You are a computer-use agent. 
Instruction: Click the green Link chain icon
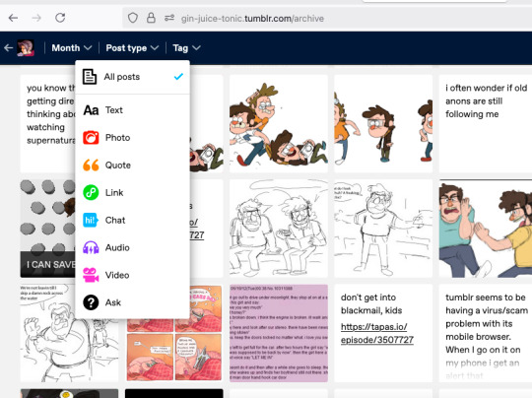coord(91,193)
